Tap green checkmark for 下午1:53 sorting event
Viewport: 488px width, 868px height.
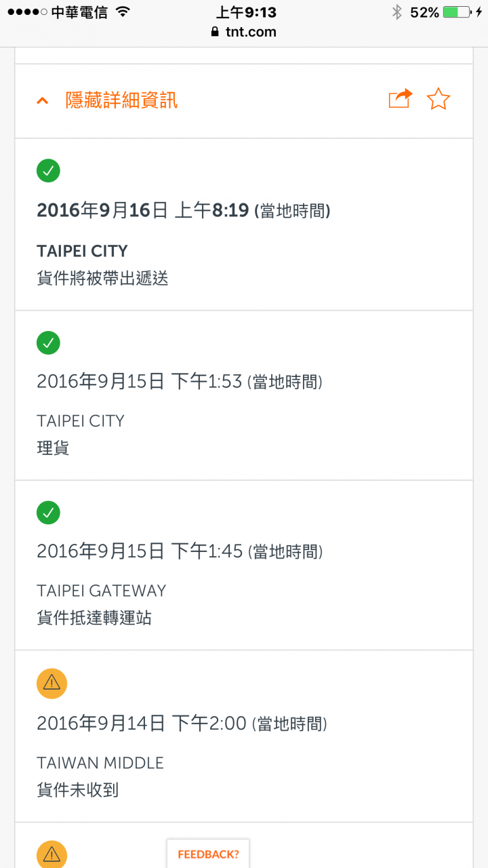click(48, 343)
